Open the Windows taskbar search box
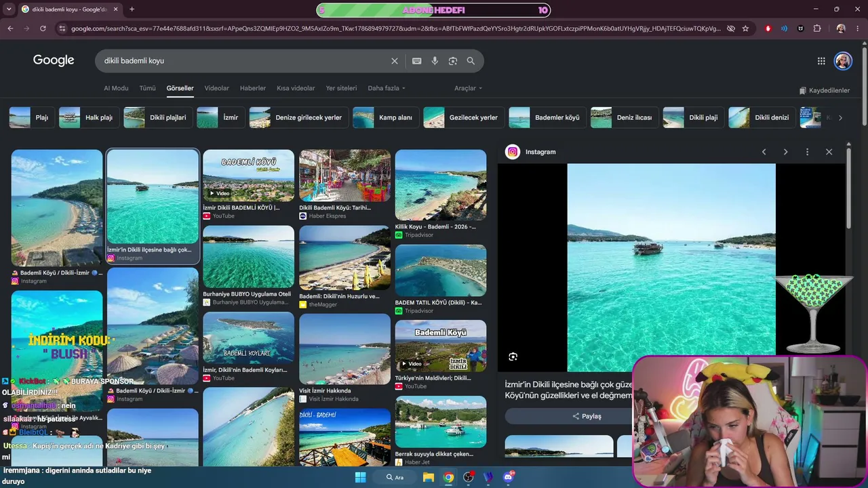This screenshot has height=488, width=868. tap(395, 477)
